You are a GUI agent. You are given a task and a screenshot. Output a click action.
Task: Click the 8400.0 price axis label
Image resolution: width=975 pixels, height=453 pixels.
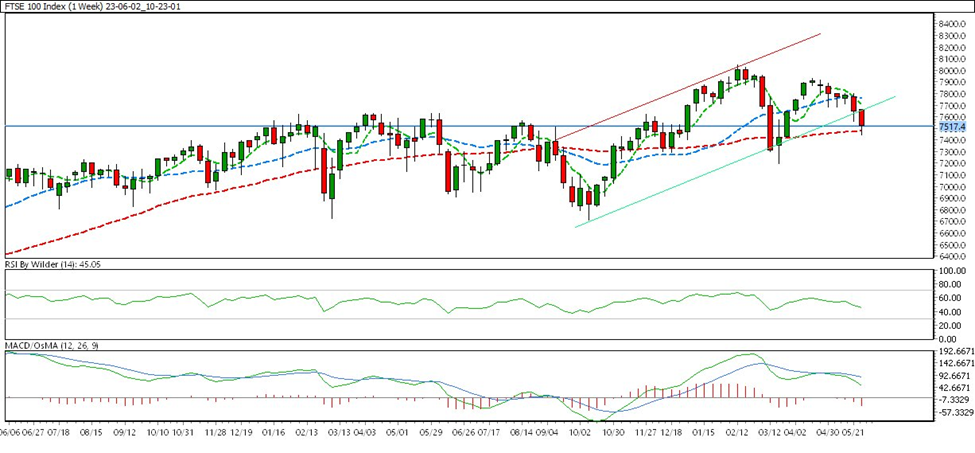pos(953,24)
